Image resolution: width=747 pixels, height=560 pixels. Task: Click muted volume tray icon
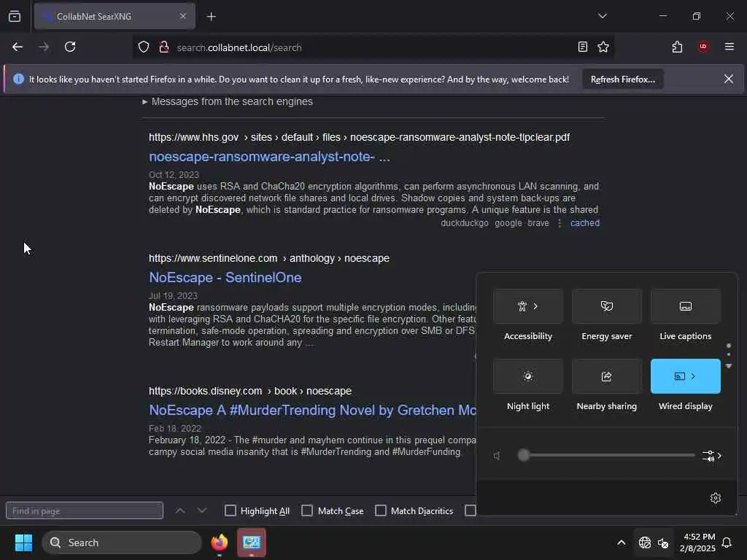(x=663, y=542)
